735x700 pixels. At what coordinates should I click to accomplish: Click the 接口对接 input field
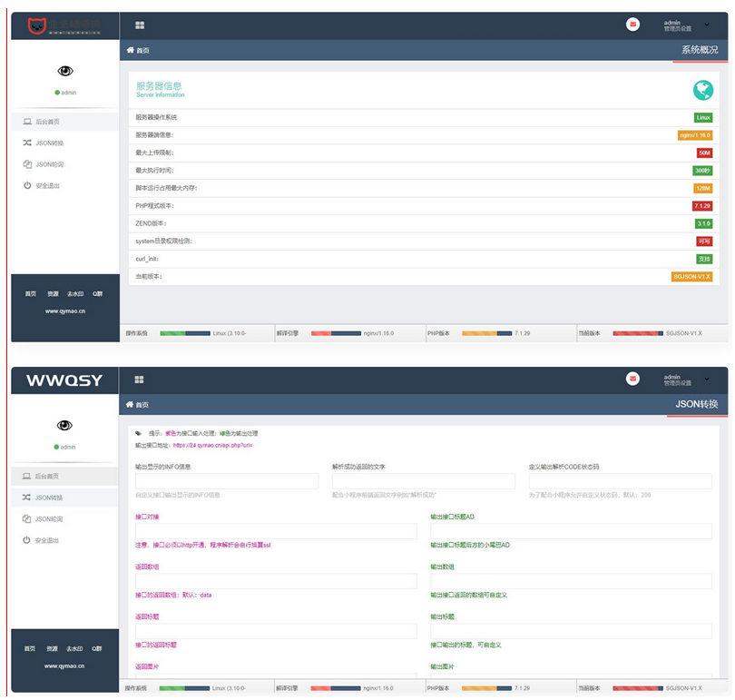[x=275, y=531]
